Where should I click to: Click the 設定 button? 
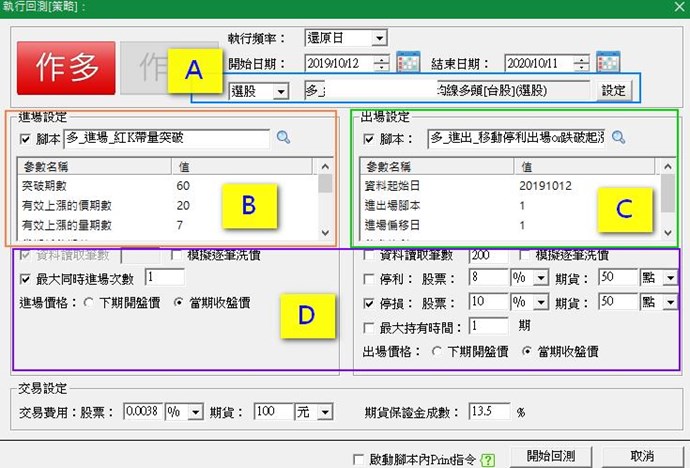pyautogui.click(x=614, y=91)
